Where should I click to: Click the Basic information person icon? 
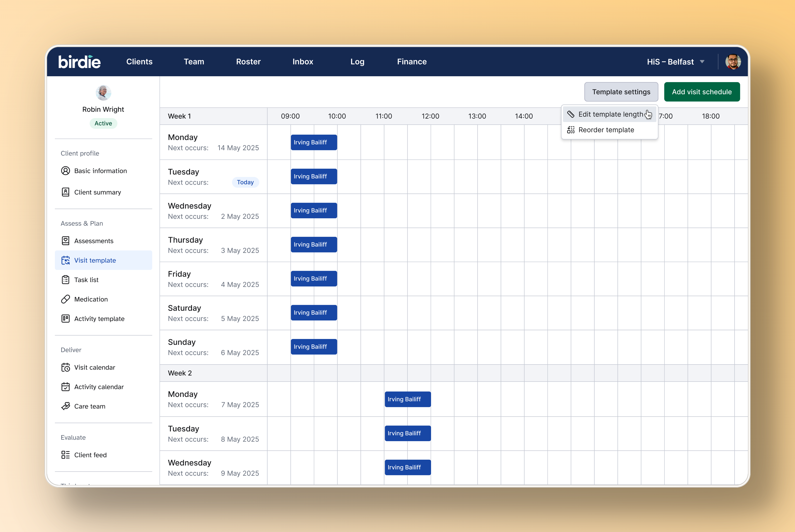65,171
